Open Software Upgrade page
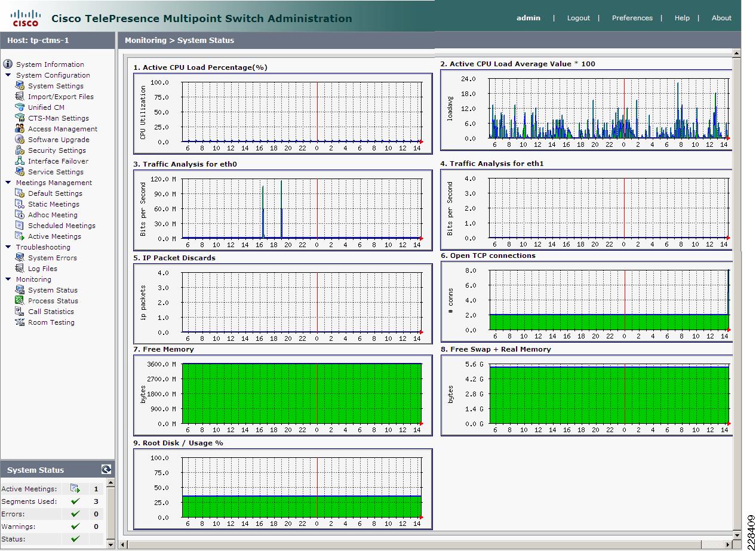This screenshot has width=756, height=551. tap(59, 140)
